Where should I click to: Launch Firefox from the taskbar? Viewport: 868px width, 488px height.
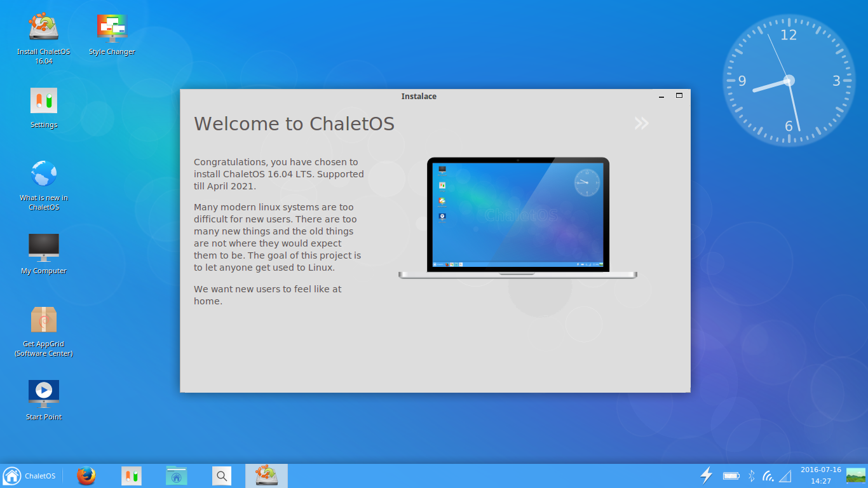tap(86, 476)
